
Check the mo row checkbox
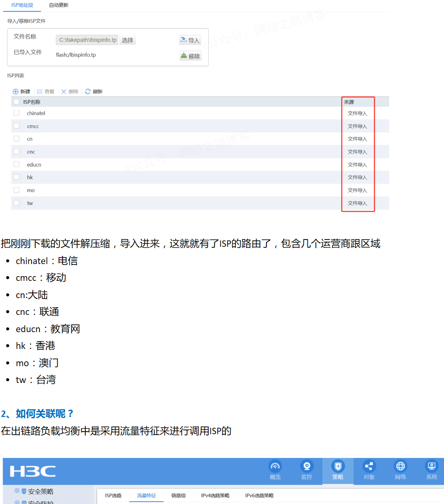(x=16, y=190)
